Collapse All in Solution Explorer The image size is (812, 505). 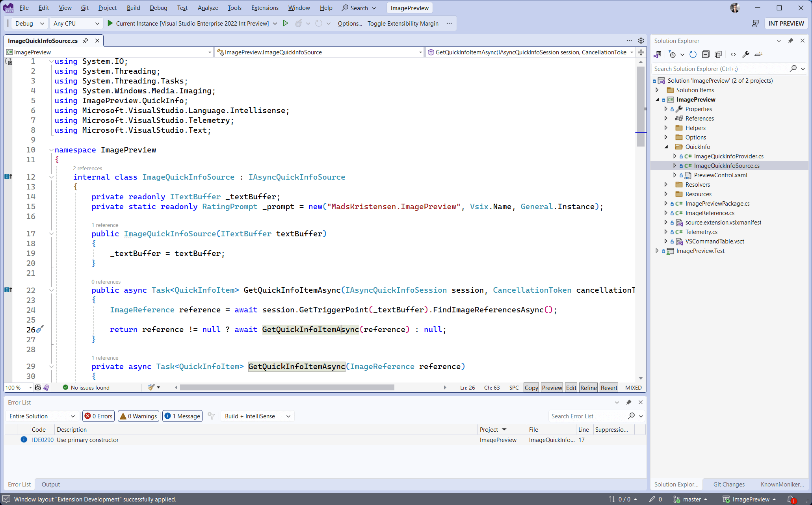[x=706, y=54]
